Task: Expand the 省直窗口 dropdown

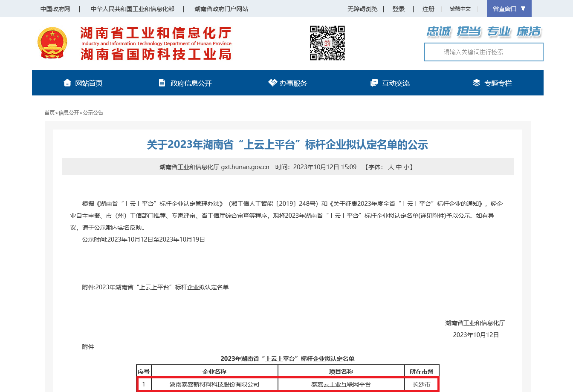Action: point(509,9)
